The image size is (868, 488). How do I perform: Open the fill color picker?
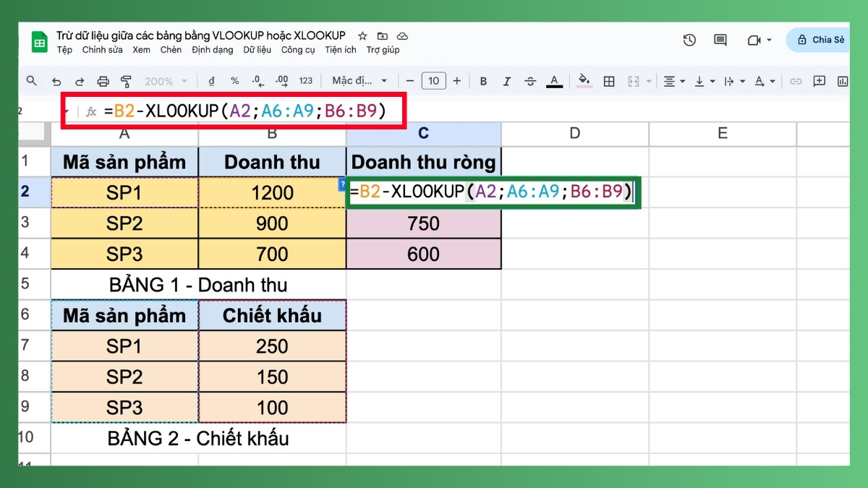coord(583,81)
